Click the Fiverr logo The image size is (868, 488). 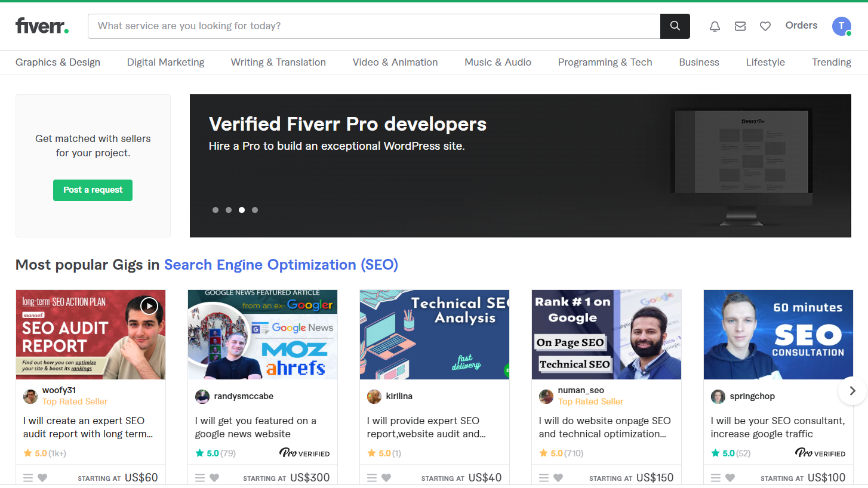pos(42,26)
